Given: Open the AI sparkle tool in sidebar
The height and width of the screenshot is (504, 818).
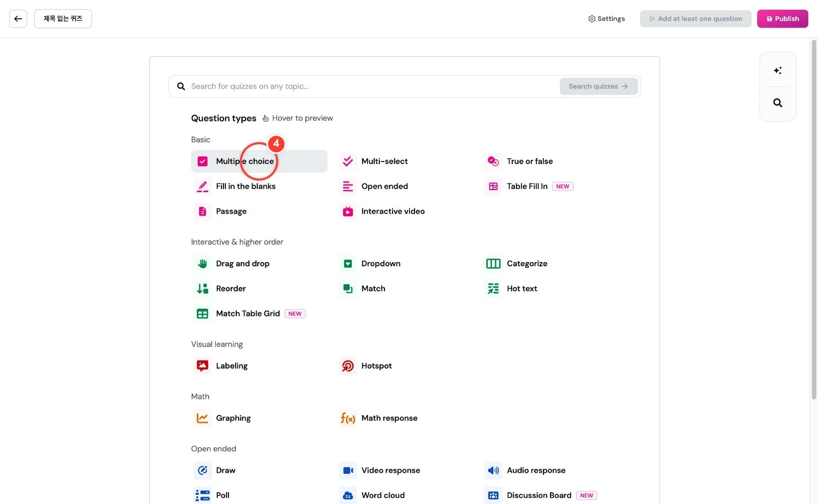Looking at the screenshot, I should click(x=778, y=71).
